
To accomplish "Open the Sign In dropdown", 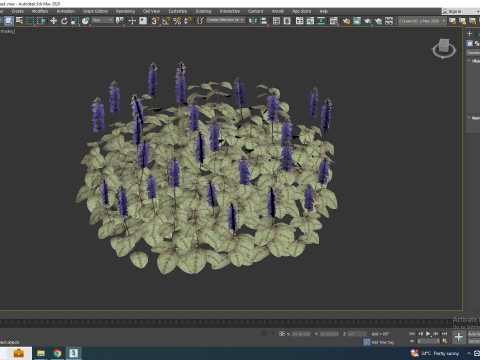I will [x=461, y=11].
